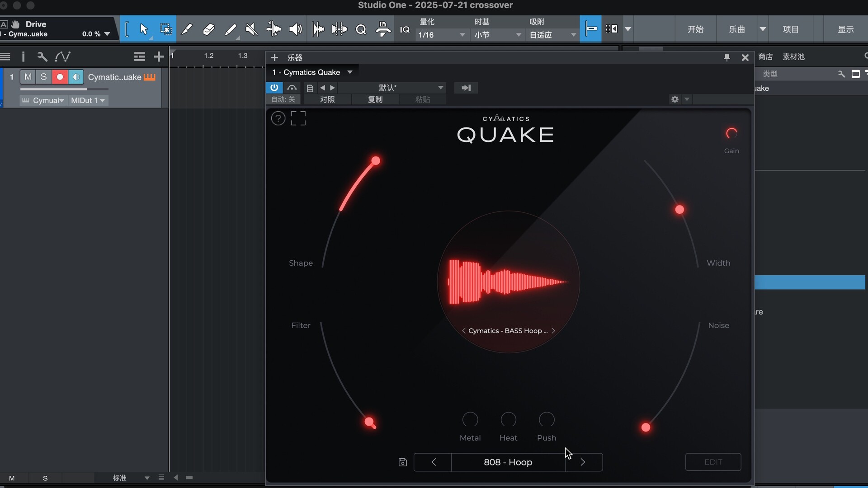Pin the instrument window
Image resolution: width=868 pixels, height=488 pixels.
(726, 57)
